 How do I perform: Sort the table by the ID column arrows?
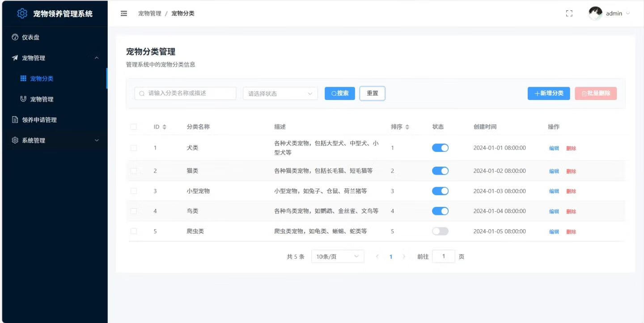point(165,126)
